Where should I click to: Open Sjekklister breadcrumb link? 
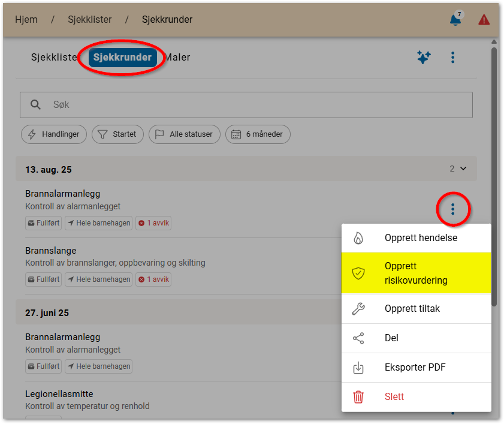click(89, 19)
